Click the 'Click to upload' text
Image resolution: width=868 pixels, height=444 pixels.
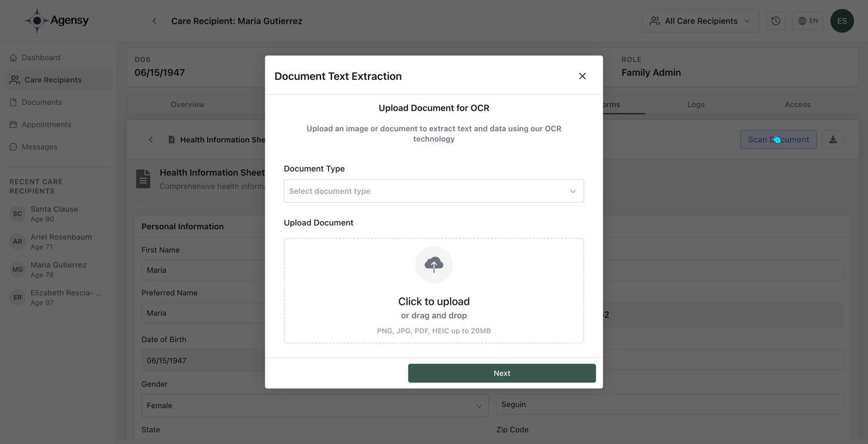click(434, 301)
